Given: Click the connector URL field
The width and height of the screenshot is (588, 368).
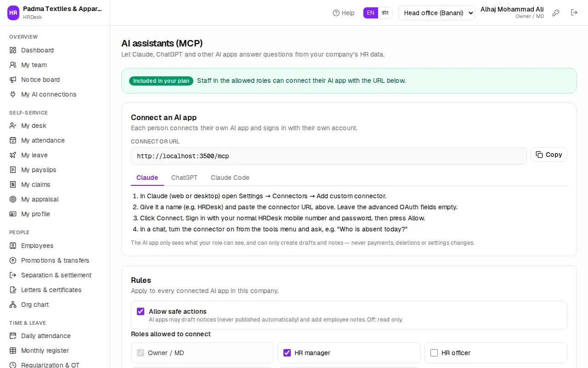Looking at the screenshot, I should coord(329,156).
